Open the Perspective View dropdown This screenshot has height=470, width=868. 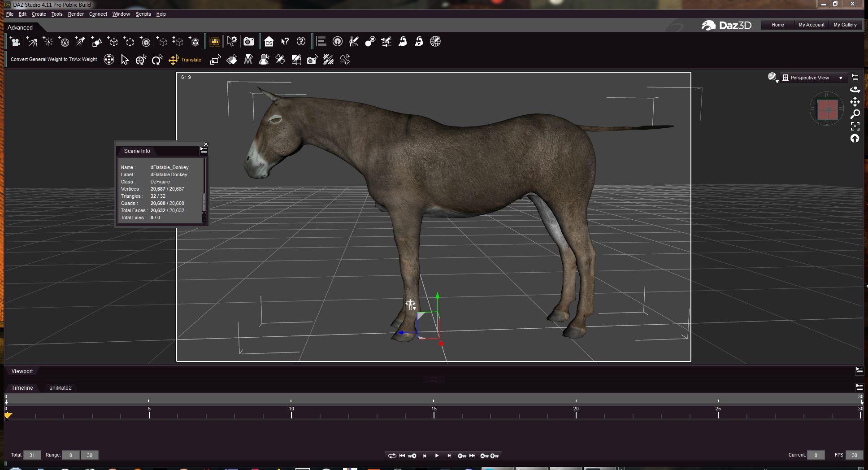coord(814,78)
